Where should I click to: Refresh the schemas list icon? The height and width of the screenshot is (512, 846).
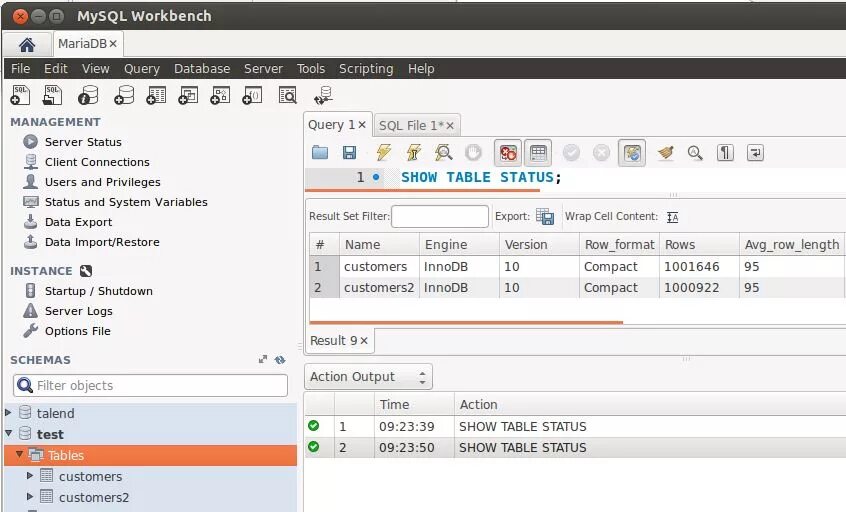pos(280,360)
